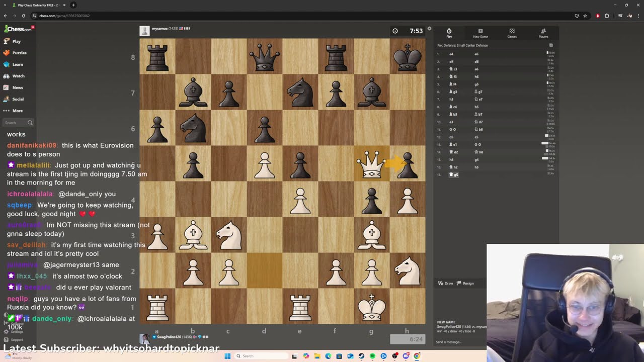644x362 pixels.
Task: Open Puzzles in the left sidebar
Action: point(15,53)
